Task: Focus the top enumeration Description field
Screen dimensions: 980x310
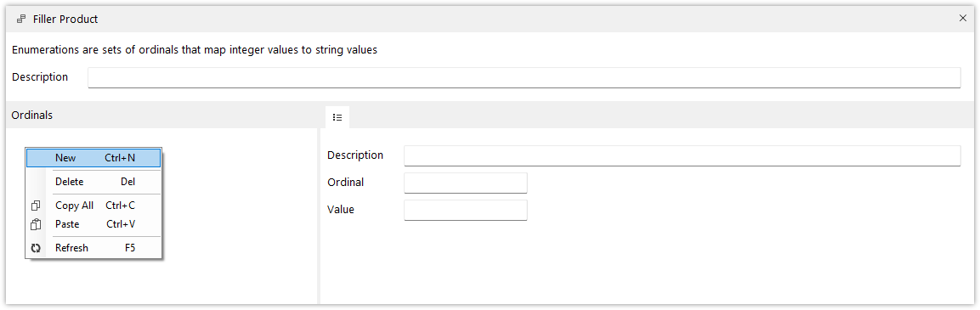Action: pyautogui.click(x=524, y=77)
